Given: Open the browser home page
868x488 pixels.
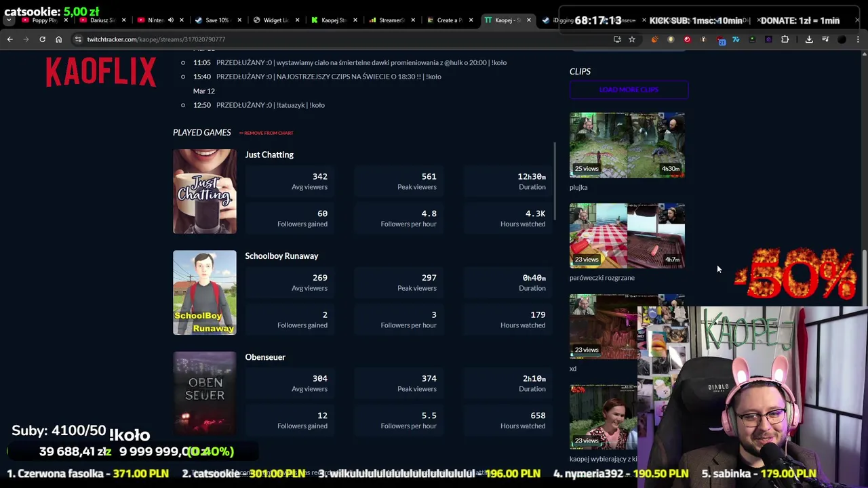Looking at the screenshot, I should click(x=58, y=39).
